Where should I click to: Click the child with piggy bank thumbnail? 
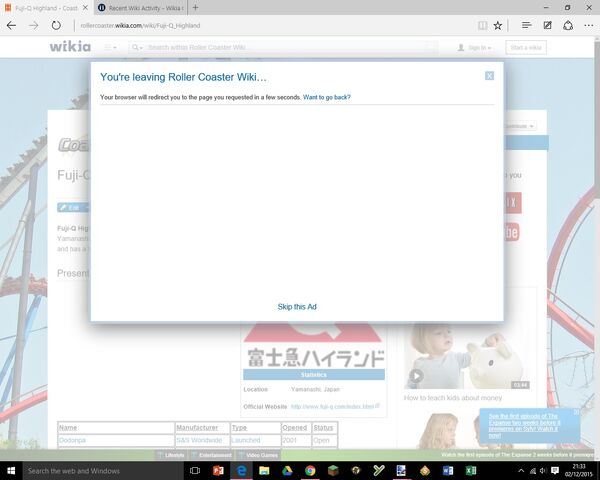[x=467, y=356]
